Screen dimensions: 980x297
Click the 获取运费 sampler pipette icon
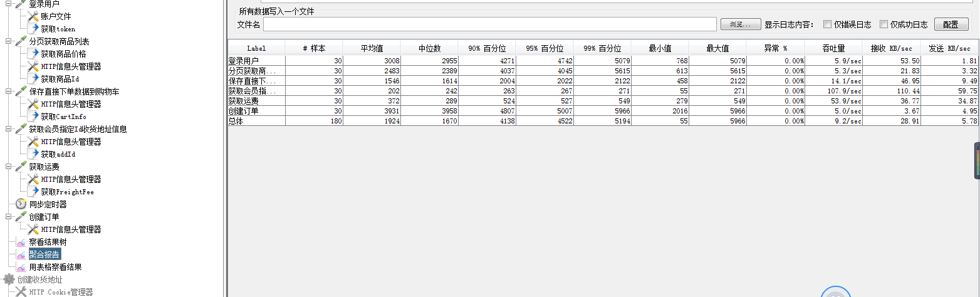pyautogui.click(x=21, y=167)
